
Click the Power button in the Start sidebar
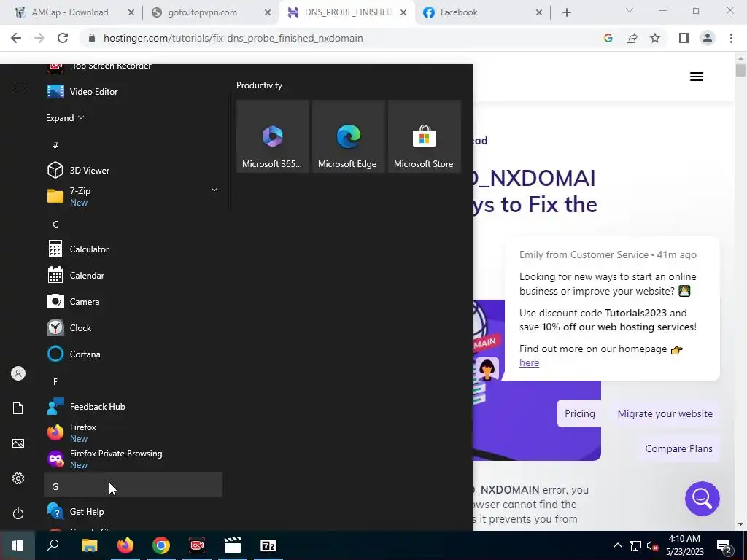tap(18, 513)
